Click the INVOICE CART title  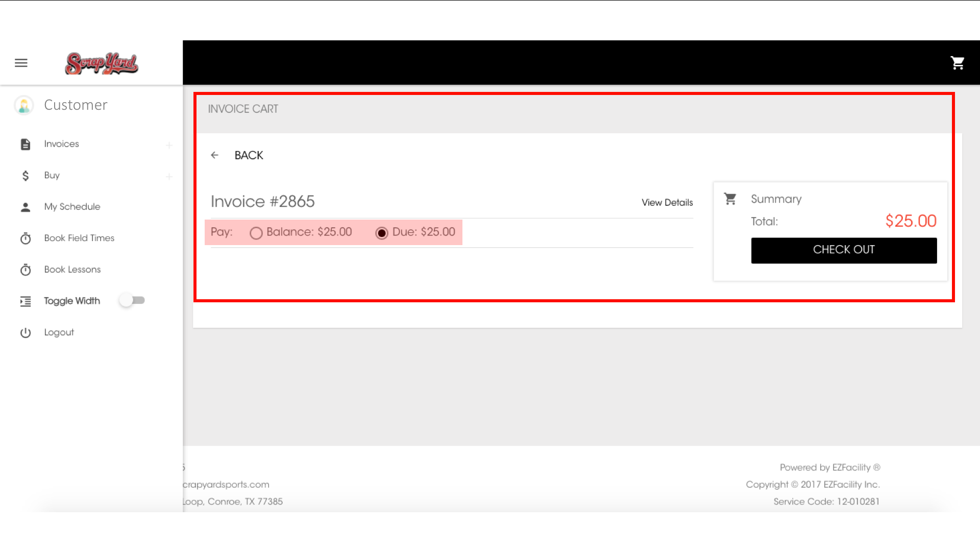point(243,109)
